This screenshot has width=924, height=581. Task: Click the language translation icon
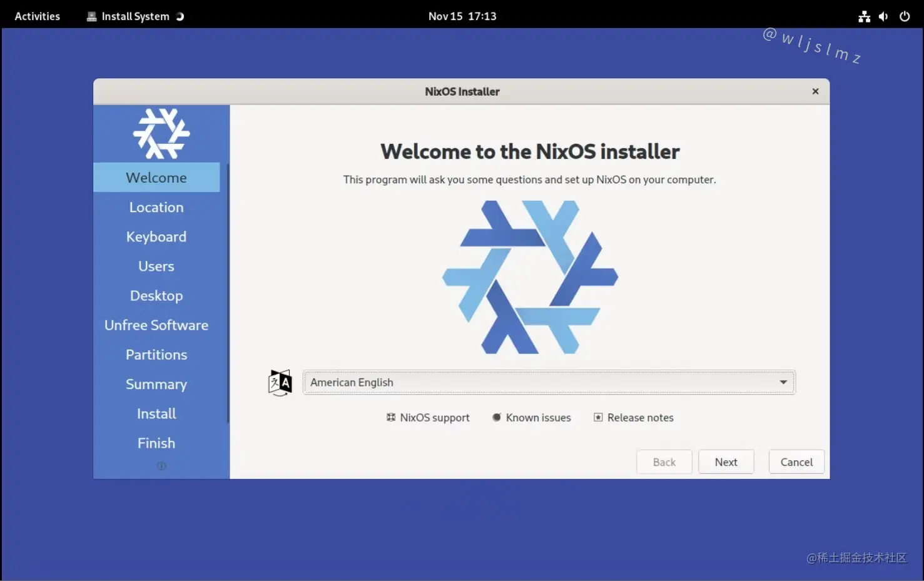point(280,382)
